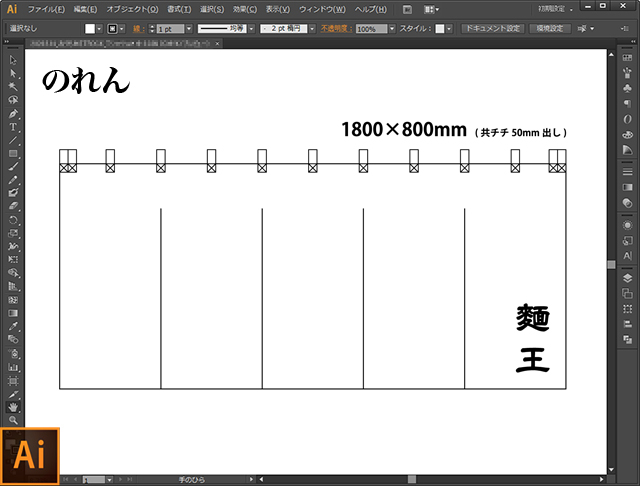
Task: Expand the right panel dock double-arrow
Action: coord(633,42)
